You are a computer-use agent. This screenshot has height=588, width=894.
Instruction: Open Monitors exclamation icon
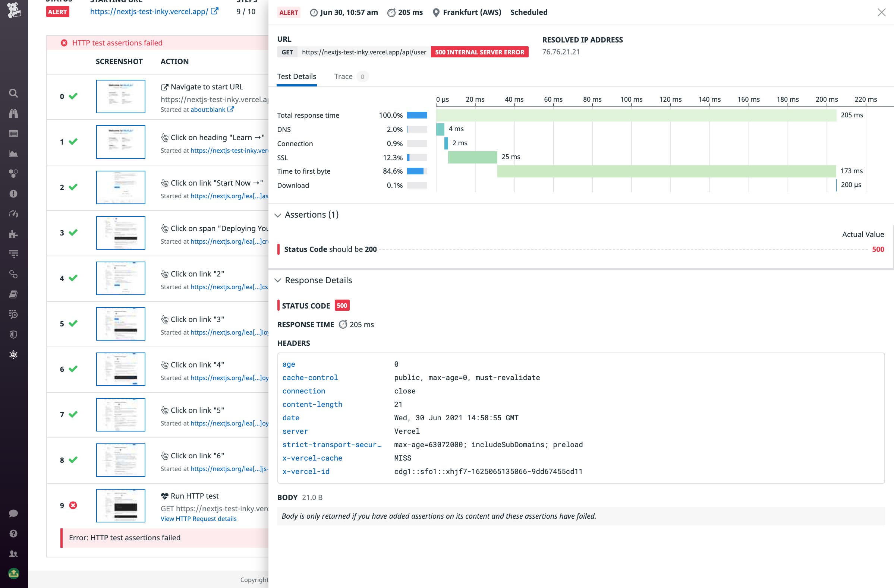click(13, 194)
